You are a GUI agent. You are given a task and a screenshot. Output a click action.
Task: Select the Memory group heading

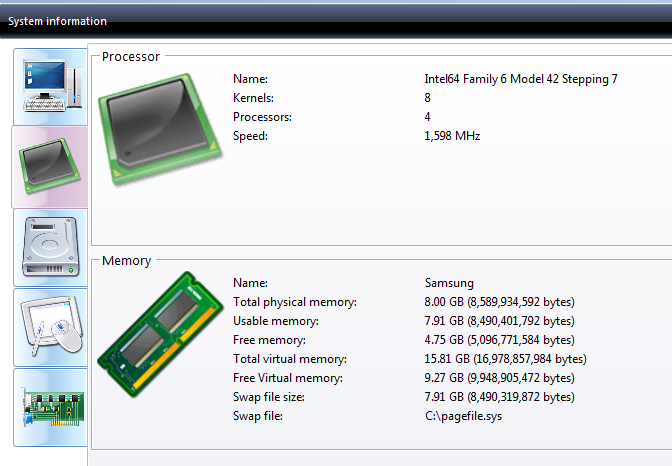click(126, 261)
